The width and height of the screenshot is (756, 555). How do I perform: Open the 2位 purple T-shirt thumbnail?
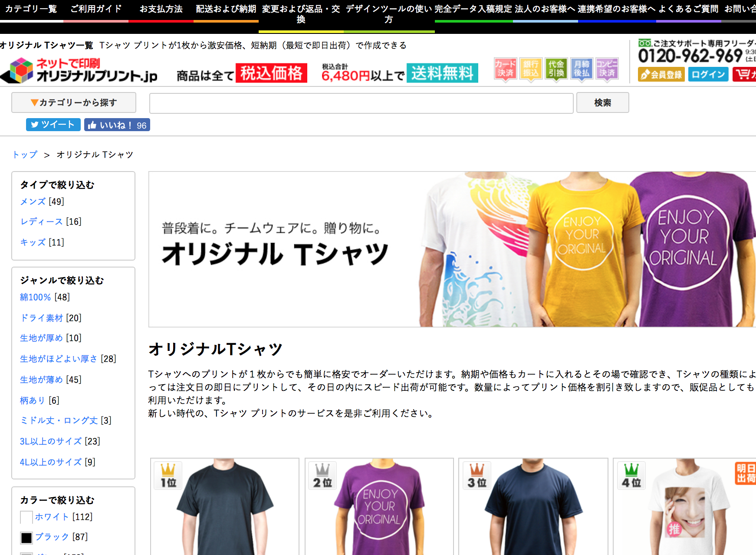(x=379, y=507)
